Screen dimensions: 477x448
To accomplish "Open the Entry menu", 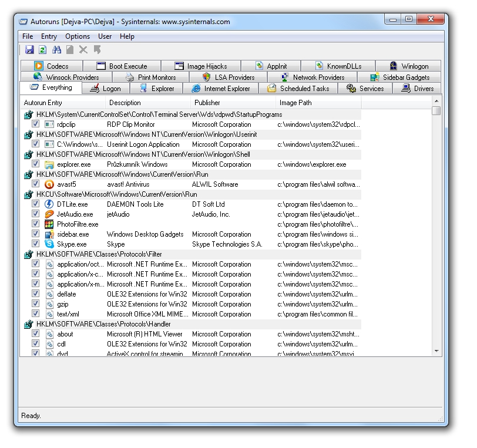I will pyautogui.click(x=49, y=36).
